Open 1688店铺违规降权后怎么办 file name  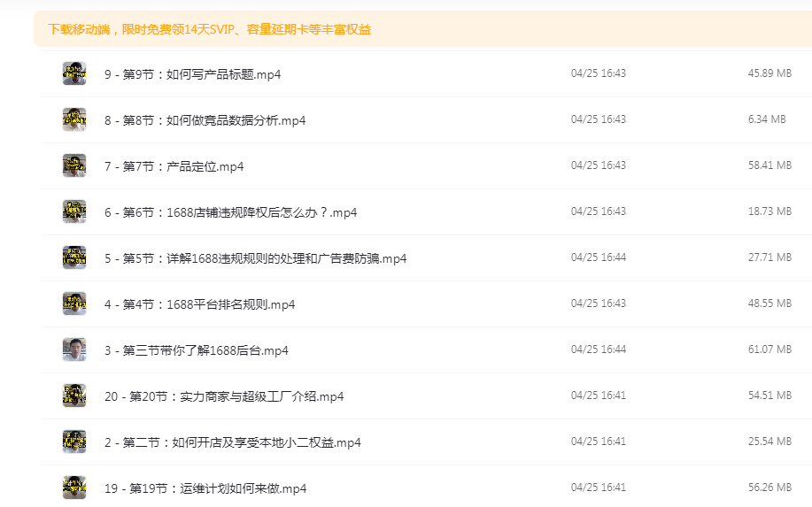click(230, 212)
